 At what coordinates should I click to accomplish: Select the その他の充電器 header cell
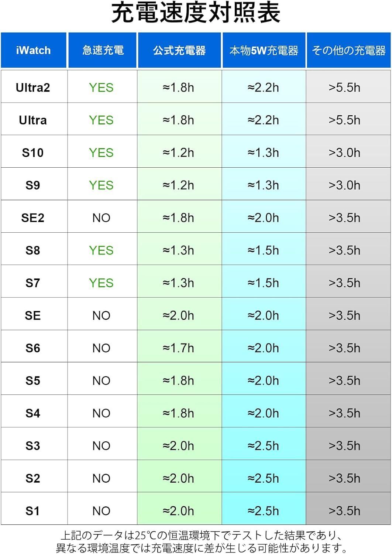coord(348,50)
